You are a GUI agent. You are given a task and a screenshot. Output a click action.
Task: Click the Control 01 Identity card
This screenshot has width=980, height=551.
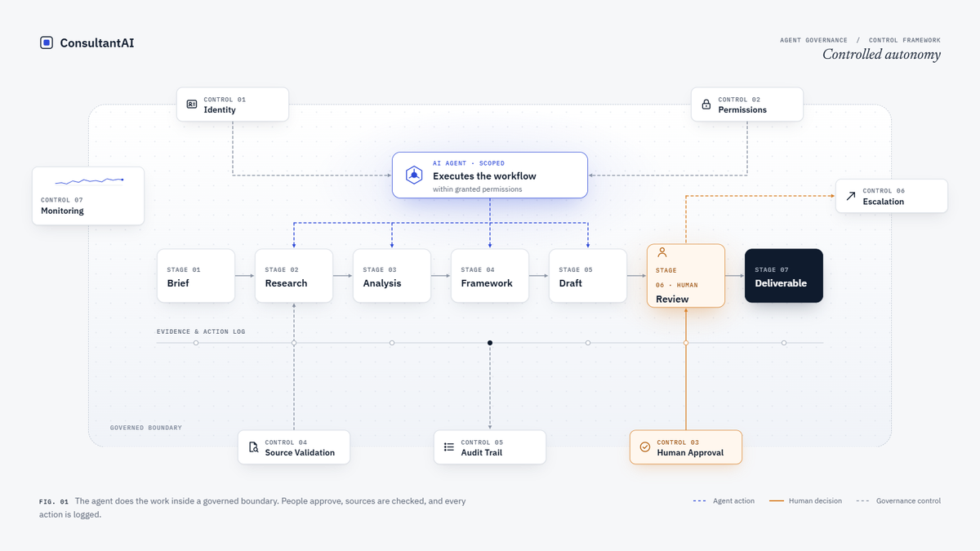tap(233, 104)
